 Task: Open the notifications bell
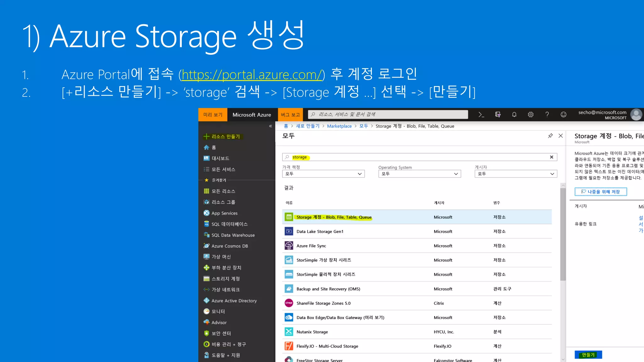(514, 115)
